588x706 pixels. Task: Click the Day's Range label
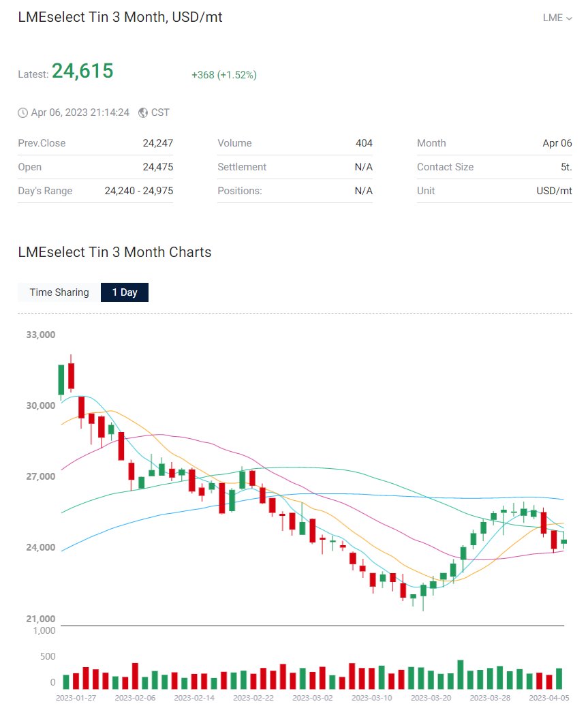point(45,191)
